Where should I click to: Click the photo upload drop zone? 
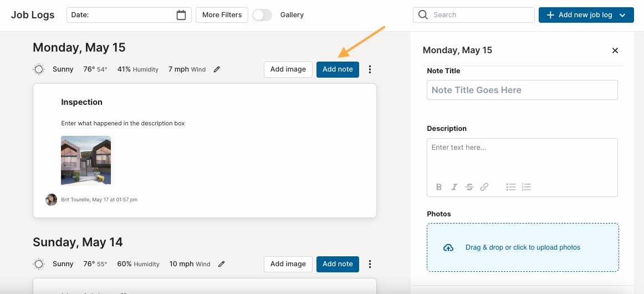point(523,247)
